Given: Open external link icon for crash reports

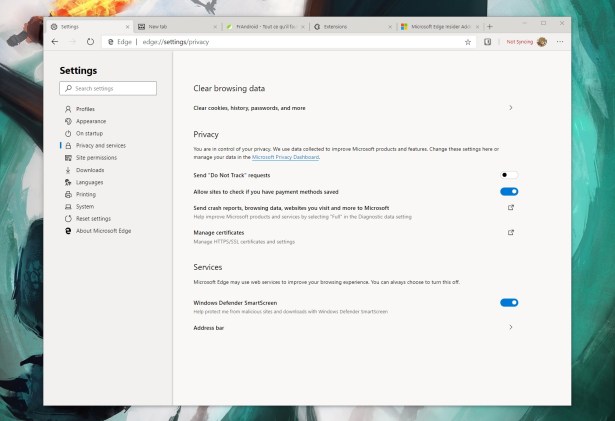Looking at the screenshot, I should [x=511, y=208].
